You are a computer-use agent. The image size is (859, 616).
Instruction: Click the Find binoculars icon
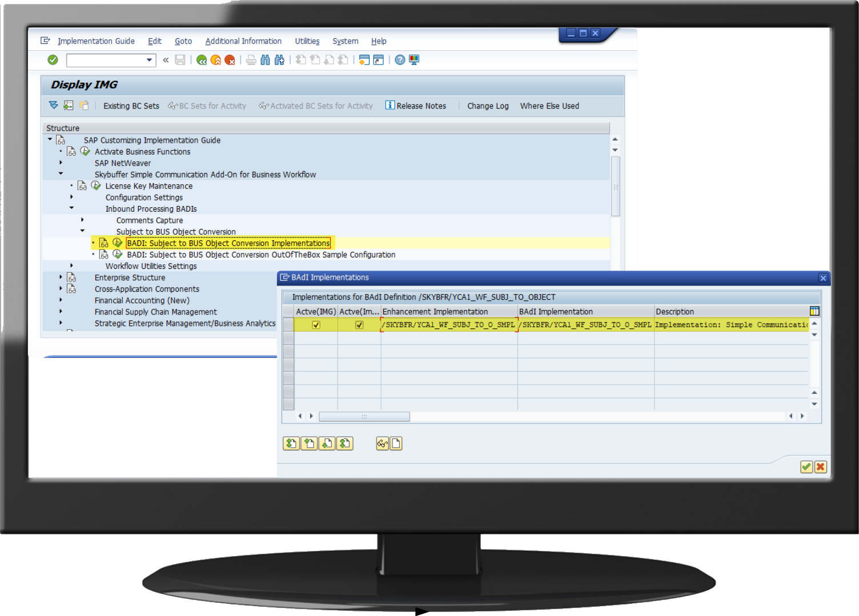[265, 60]
